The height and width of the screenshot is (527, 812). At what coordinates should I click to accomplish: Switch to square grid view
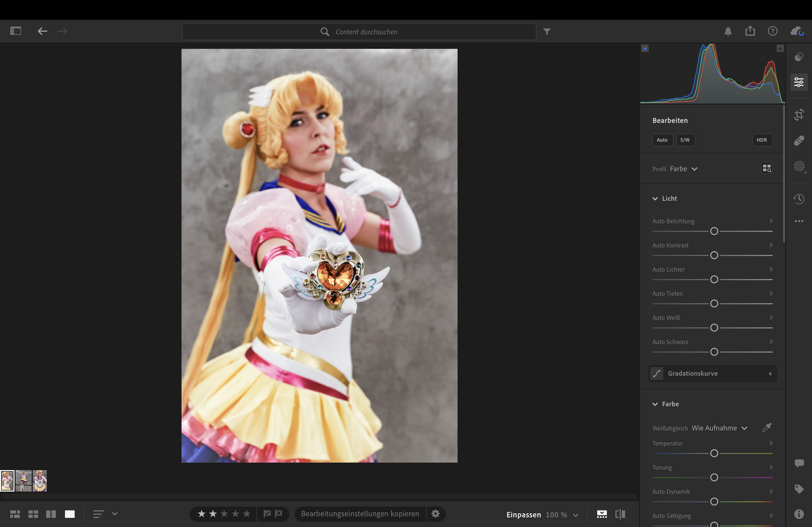tap(33, 514)
